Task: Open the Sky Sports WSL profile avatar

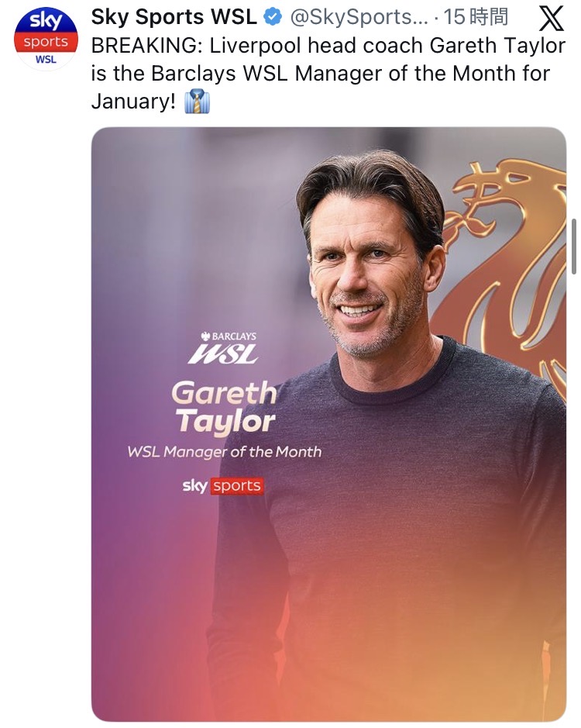Action: point(46,40)
